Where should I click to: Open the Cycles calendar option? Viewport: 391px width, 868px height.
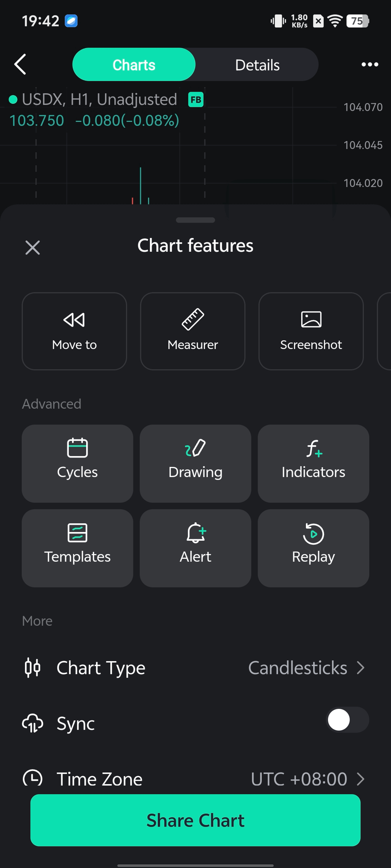[x=77, y=463]
